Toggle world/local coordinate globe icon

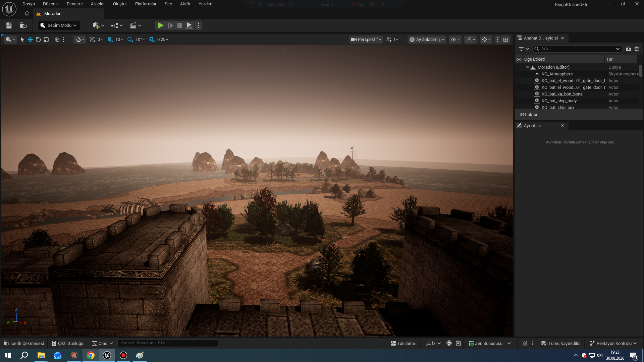(57, 40)
